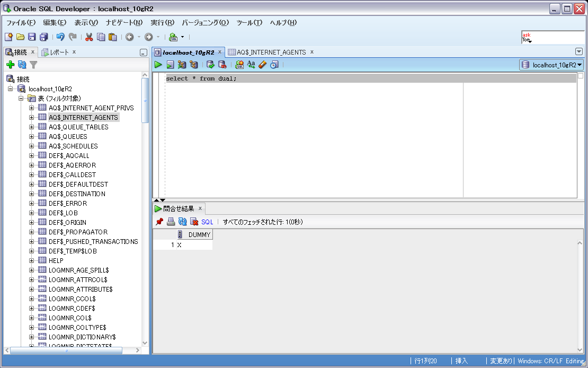Navigate forward with the right arrow icon

click(x=148, y=37)
